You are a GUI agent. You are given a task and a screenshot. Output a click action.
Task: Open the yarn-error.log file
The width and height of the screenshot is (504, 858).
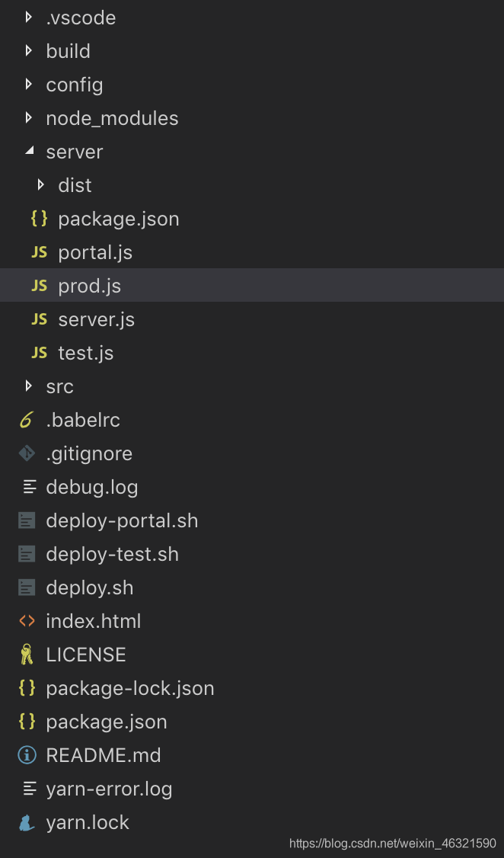(109, 789)
